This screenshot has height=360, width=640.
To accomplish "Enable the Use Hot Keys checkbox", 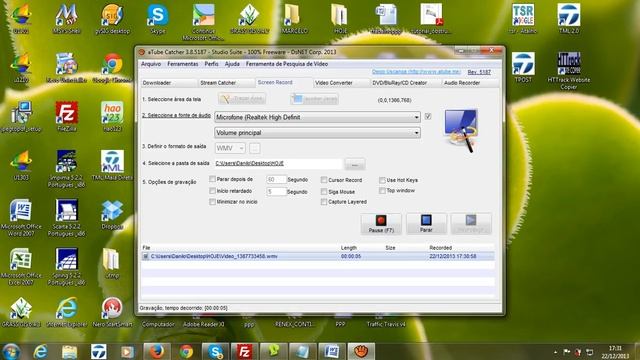I will tap(382, 180).
